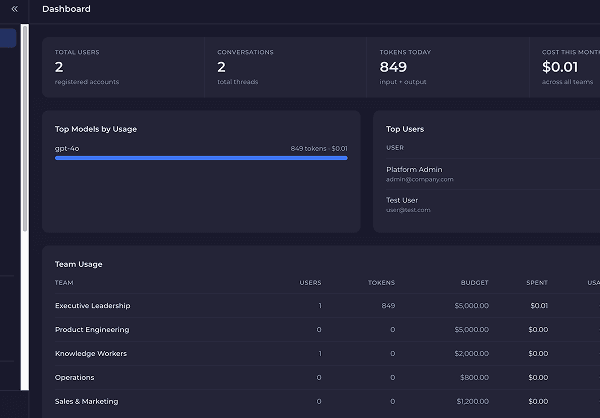Click the Top Models by Usage heading
The width and height of the screenshot is (600, 418).
point(96,129)
